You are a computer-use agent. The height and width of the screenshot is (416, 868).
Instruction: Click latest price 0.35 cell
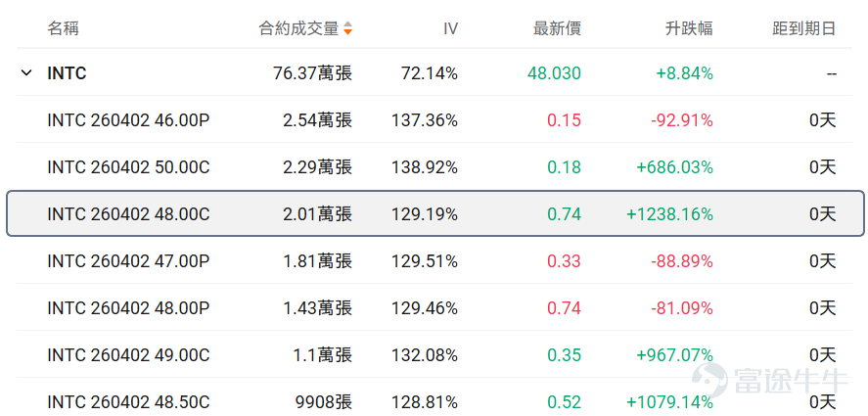pos(564,355)
